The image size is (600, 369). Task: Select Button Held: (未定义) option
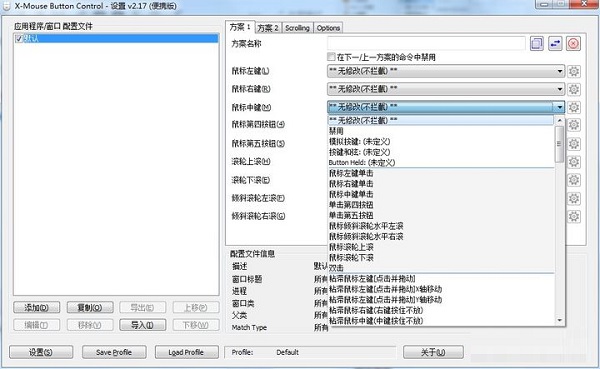(x=441, y=163)
